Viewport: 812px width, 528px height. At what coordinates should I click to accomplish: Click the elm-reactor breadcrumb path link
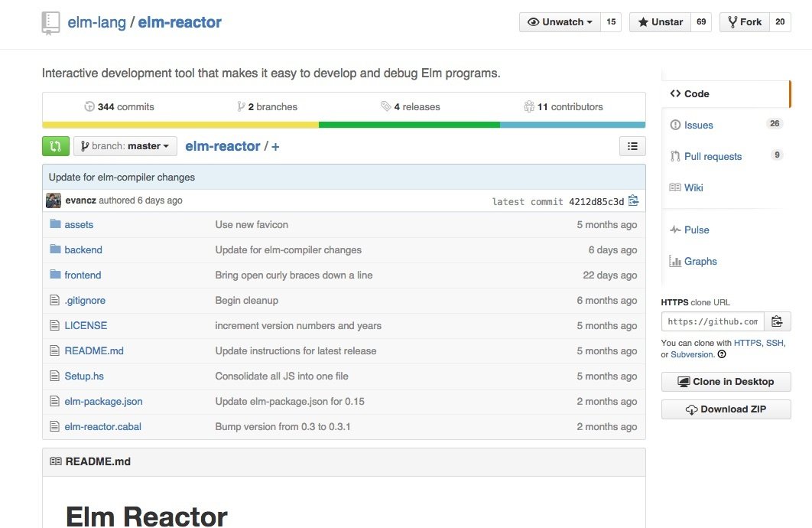tap(222, 146)
